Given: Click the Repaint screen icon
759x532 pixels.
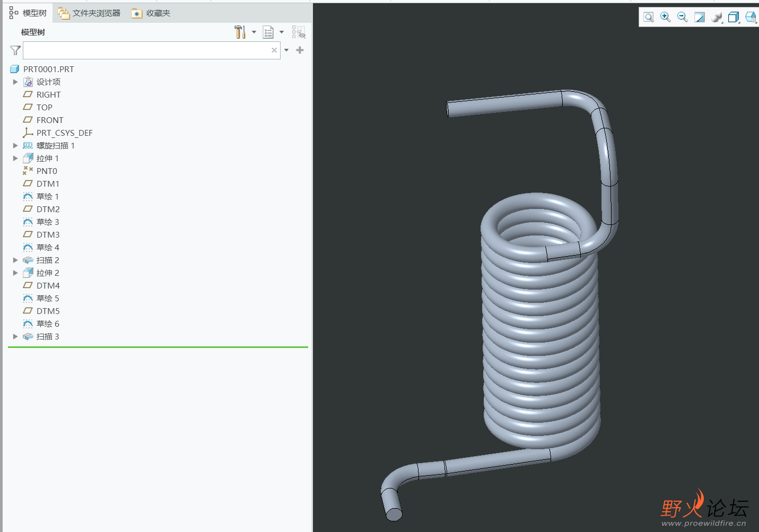Looking at the screenshot, I should pos(700,17).
